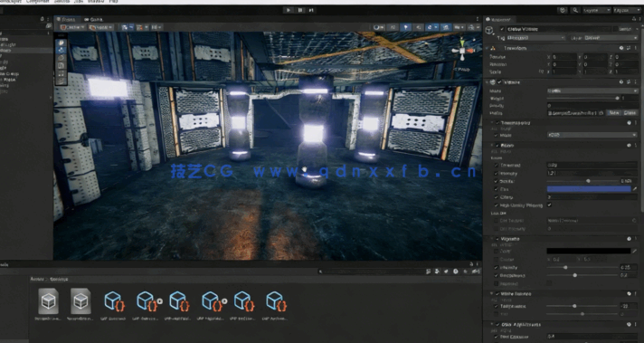
Task: Click the Pause button in the top toolbar
Action: 300,10
